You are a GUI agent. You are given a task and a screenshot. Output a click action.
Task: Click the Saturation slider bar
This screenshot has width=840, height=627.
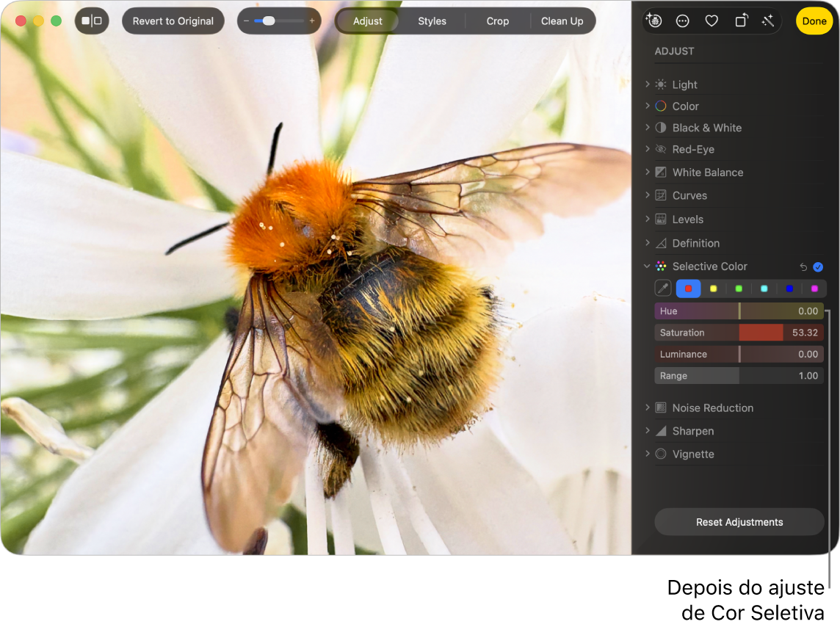[x=739, y=333]
